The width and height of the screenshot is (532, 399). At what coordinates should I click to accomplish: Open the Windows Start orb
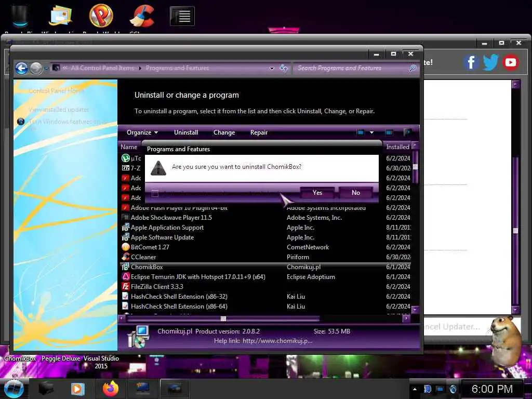tap(14, 389)
